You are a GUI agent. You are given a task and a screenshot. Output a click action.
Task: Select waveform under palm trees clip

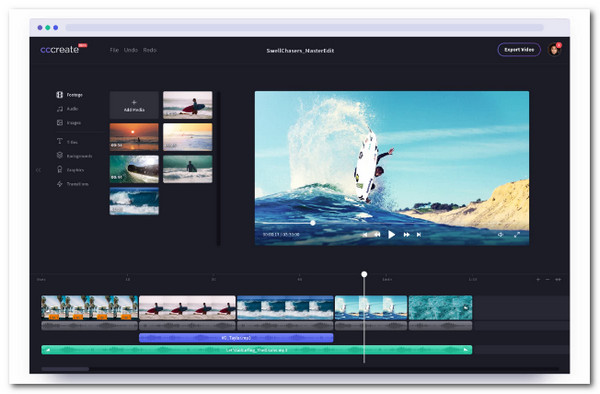90,326
